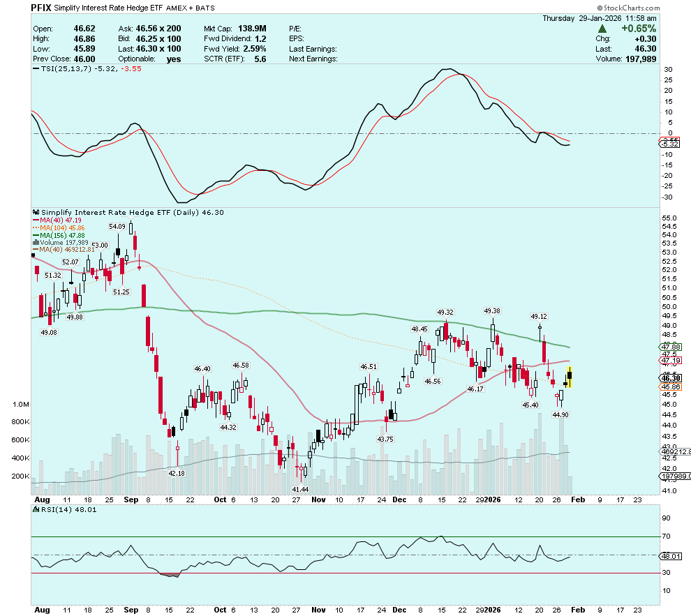Click the Optionable 'yes' value
691x616 pixels.
coord(174,59)
